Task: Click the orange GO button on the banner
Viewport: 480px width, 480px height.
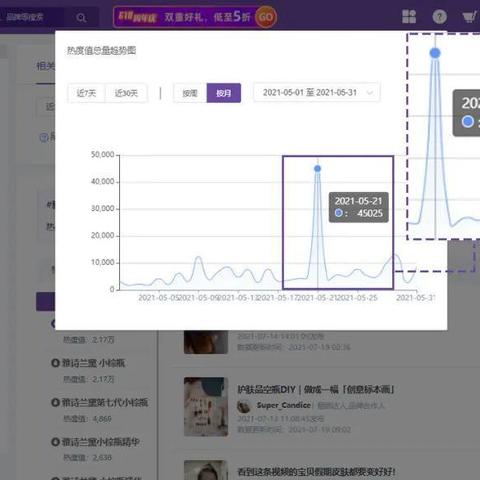Action: click(x=266, y=17)
